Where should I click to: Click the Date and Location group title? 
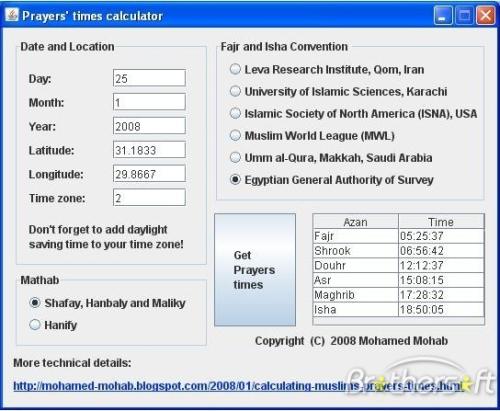point(67,46)
